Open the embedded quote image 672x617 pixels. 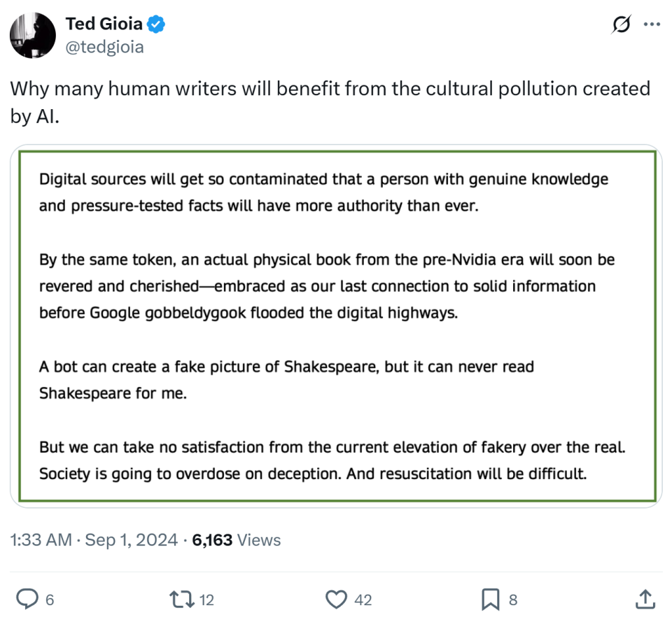click(x=336, y=325)
